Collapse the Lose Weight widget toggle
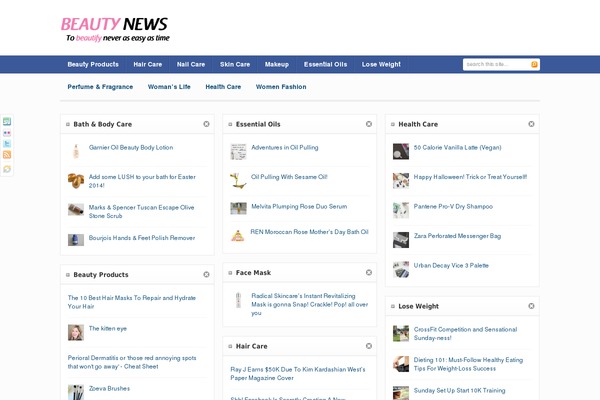 393,307
